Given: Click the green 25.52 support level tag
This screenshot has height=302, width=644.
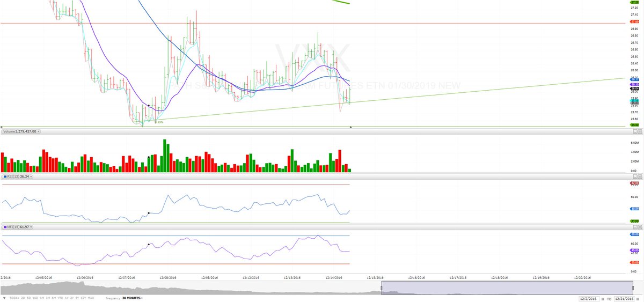Looking at the screenshot, I should point(634,125).
